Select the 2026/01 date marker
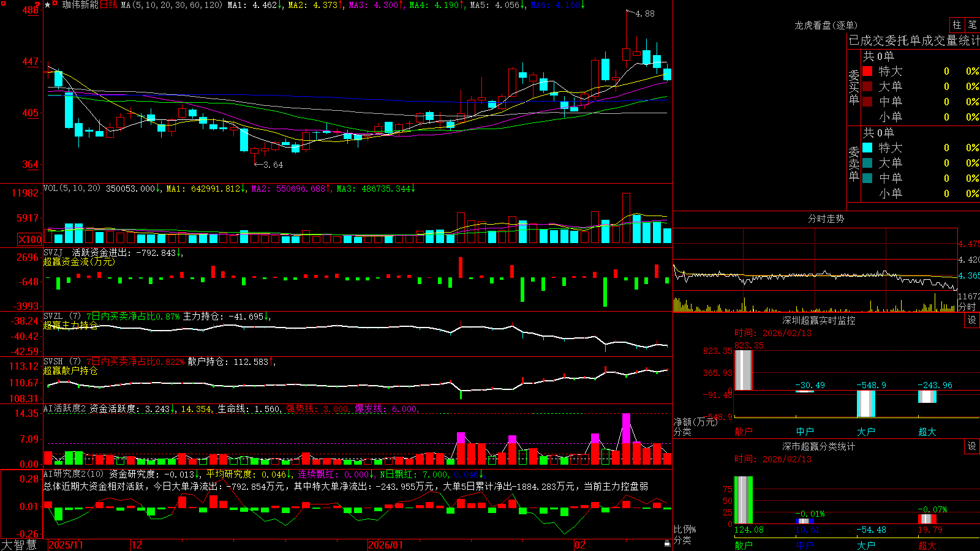 (386, 545)
